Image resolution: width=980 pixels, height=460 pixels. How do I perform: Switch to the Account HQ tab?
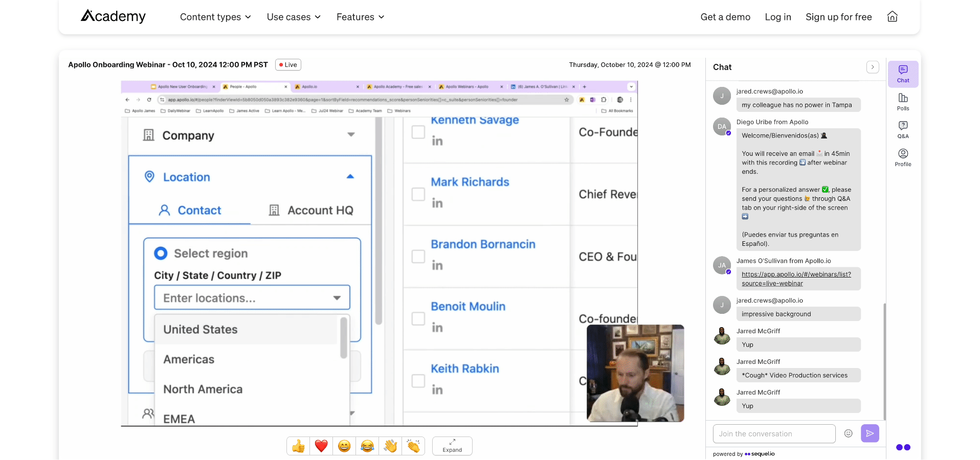pos(311,210)
